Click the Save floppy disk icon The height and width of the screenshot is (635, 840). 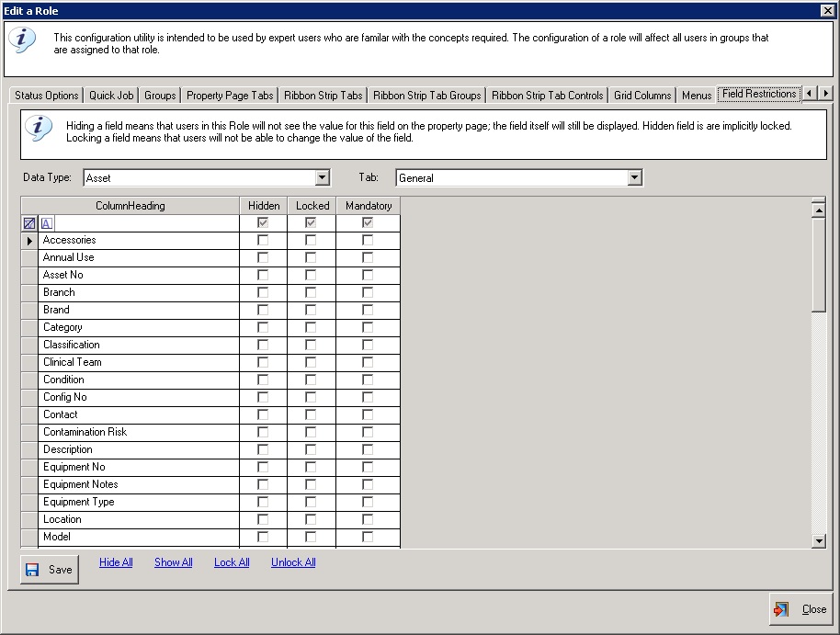32,570
